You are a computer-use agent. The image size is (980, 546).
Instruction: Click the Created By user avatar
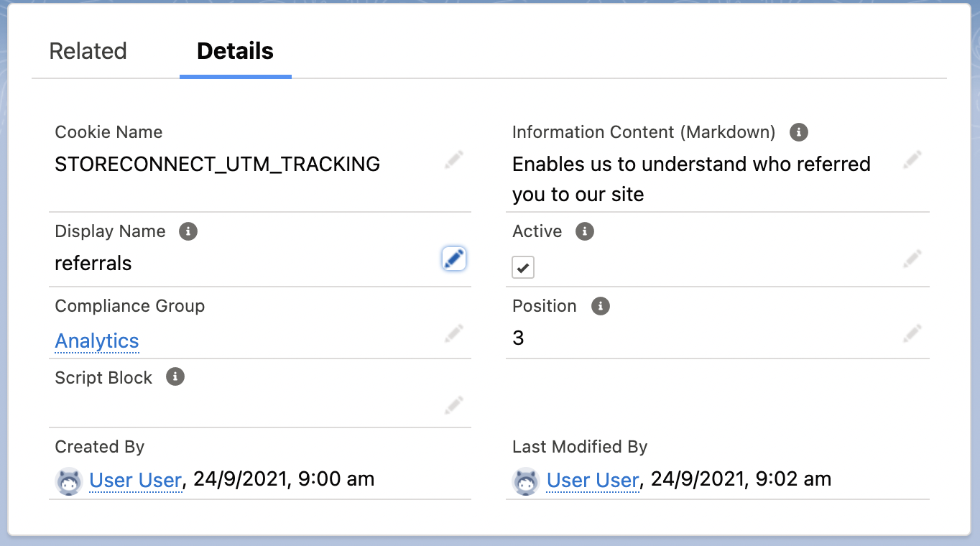(x=68, y=481)
